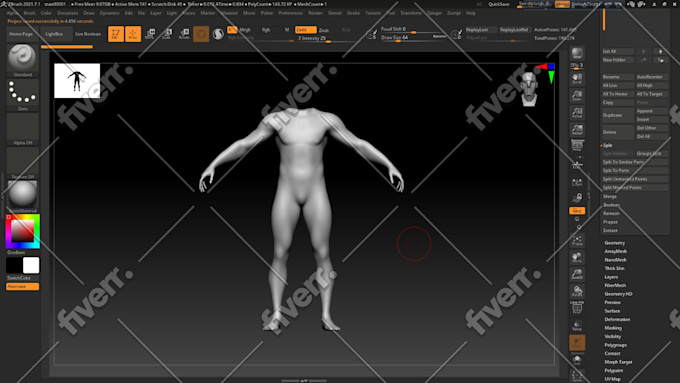Toggle the PolyF polyframe display
The height and width of the screenshot is (383, 680).
pyautogui.click(x=577, y=308)
